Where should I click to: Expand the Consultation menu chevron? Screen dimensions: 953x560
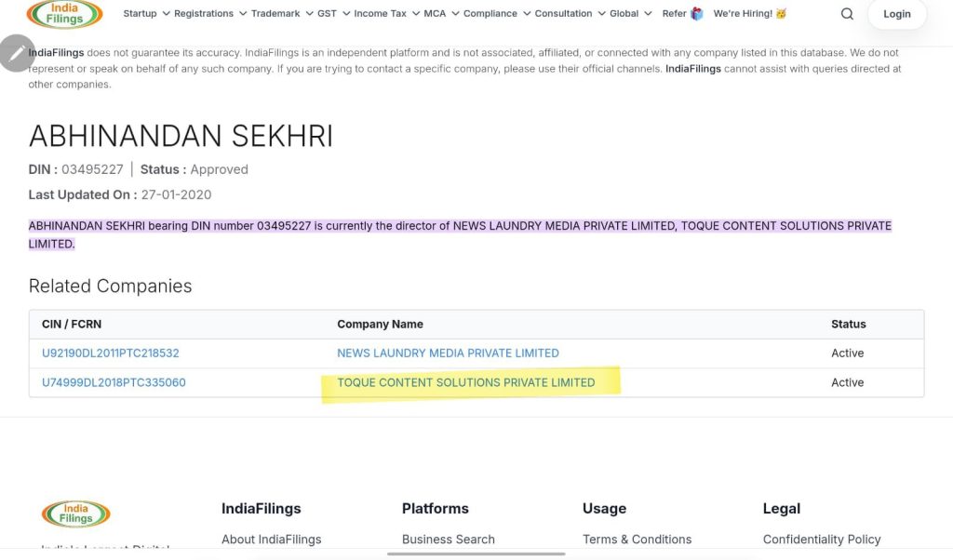(x=601, y=13)
